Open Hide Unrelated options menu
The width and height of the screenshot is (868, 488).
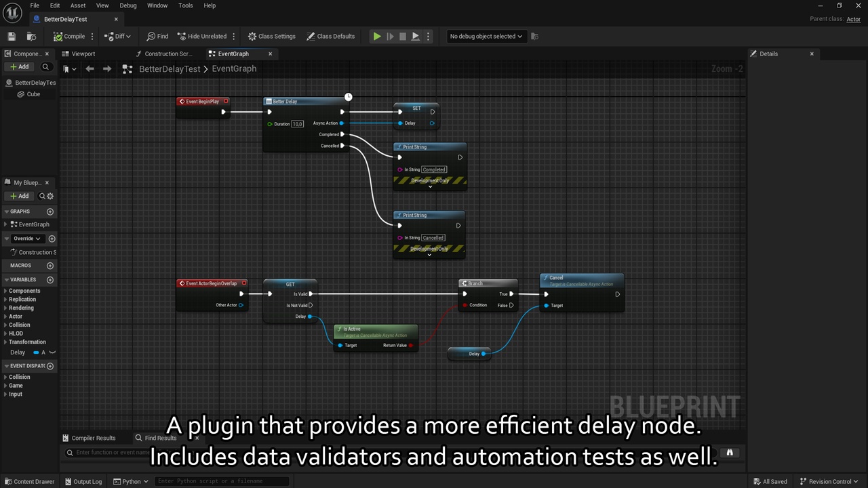tap(234, 37)
